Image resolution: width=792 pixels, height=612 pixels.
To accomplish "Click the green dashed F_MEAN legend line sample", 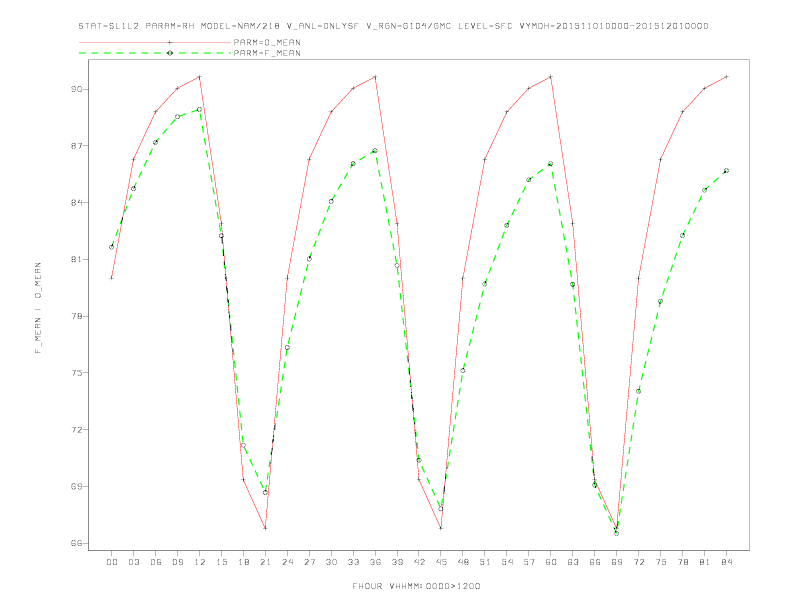I will coord(155,53).
